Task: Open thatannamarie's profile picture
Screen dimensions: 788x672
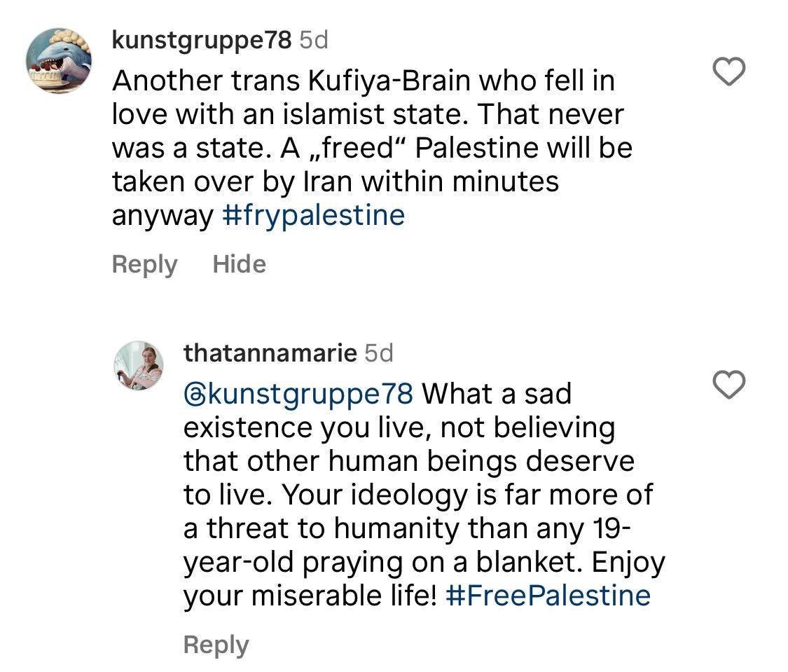Action: pos(138,366)
